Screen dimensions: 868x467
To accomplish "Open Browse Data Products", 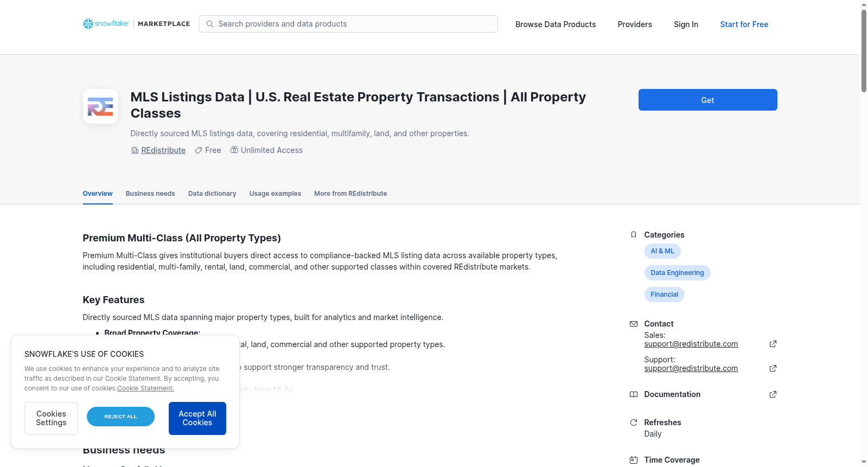I will [556, 24].
